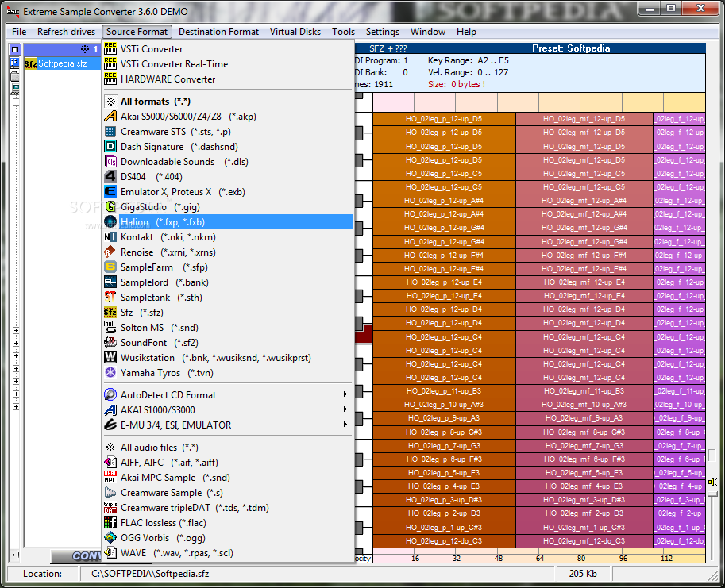Click the Dash Signature icon
Viewport: 725px width, 588px height.
coord(110,147)
